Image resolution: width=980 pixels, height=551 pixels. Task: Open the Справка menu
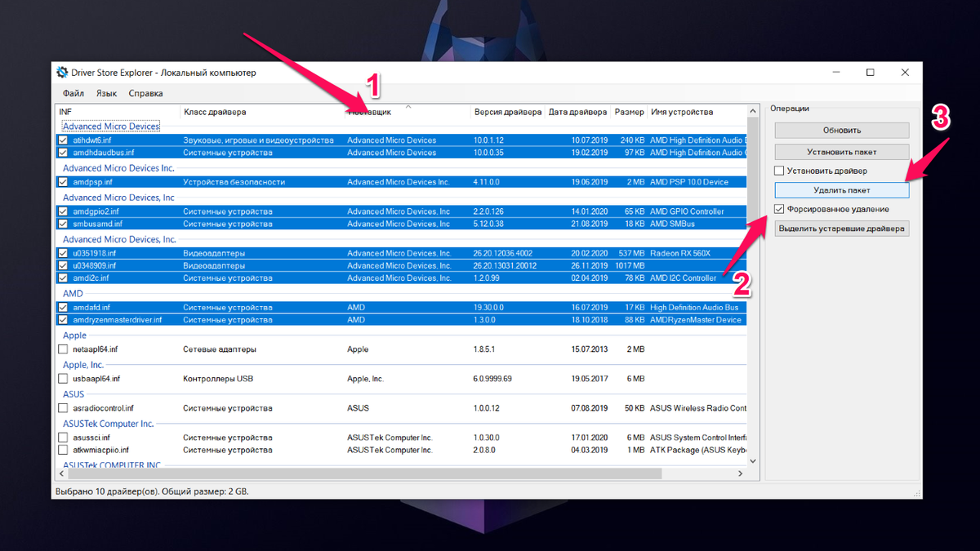(145, 93)
